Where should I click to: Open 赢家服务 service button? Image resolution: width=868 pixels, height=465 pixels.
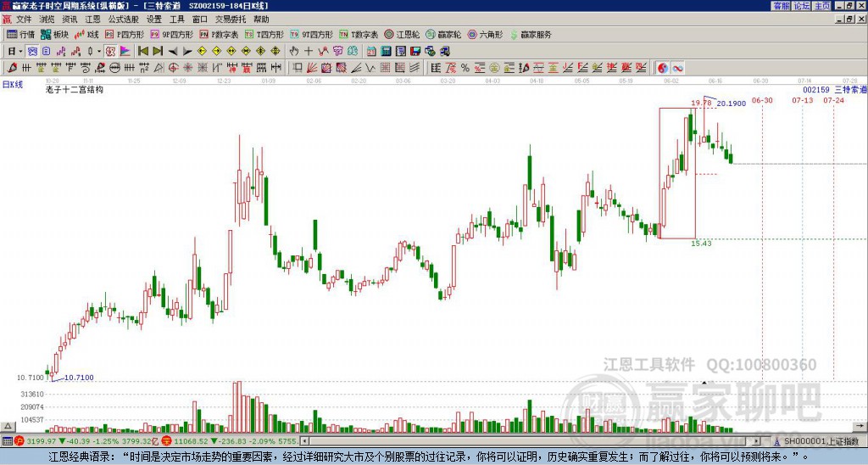coord(531,34)
